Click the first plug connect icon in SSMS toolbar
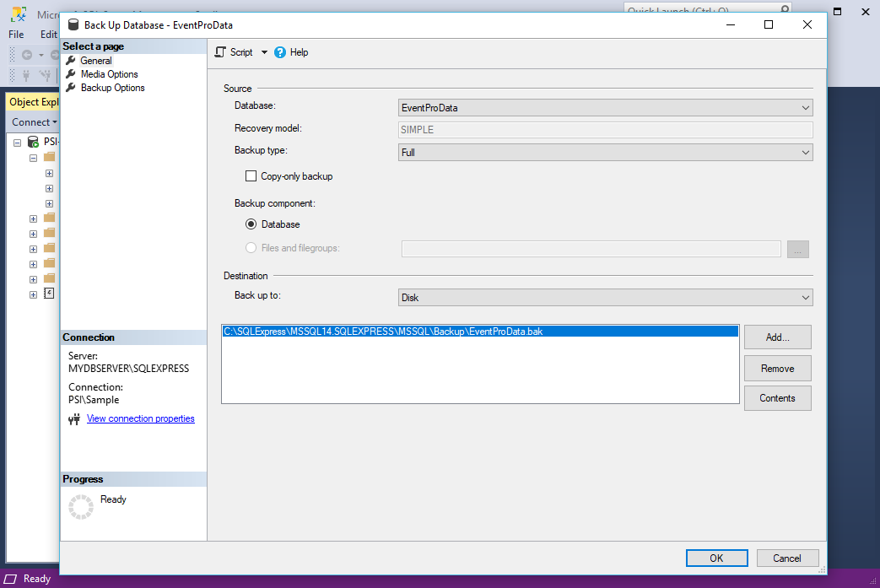The image size is (880, 588). [x=26, y=75]
